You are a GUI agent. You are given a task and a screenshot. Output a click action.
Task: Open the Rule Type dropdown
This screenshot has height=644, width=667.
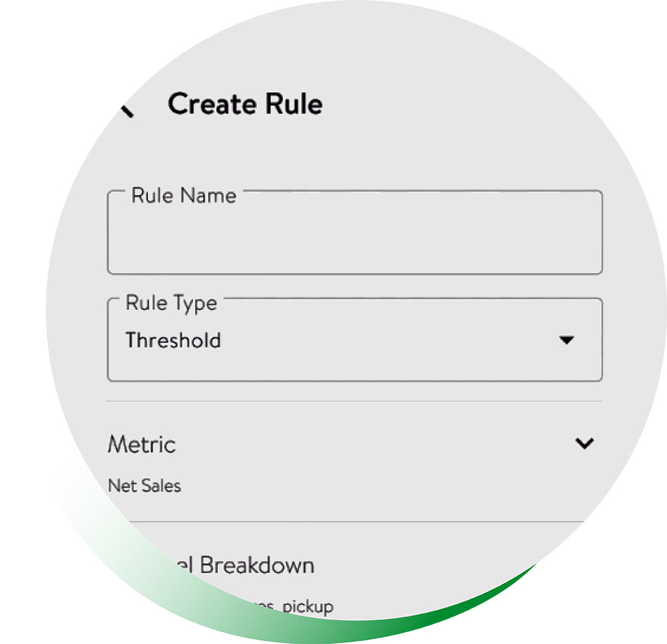point(354,340)
